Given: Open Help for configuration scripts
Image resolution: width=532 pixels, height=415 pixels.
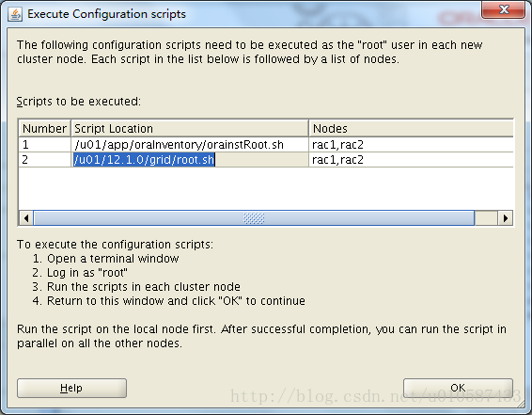Looking at the screenshot, I should click(71, 388).
